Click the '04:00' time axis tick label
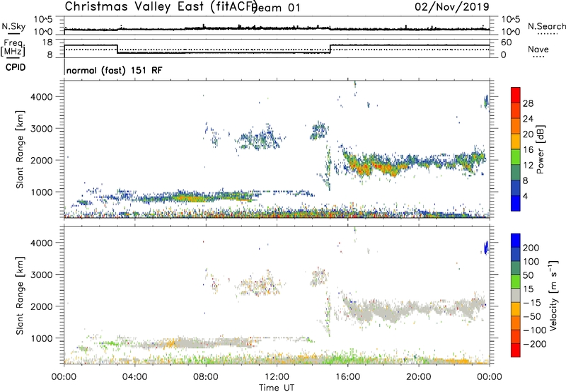Viewport: 566px width, 392px height. pos(134,377)
